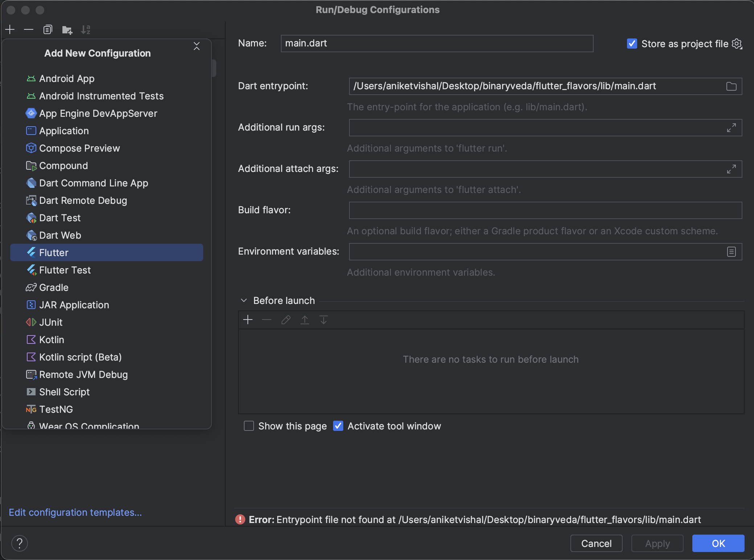
Task: Click the add new configuration plus icon
Action: tap(10, 30)
